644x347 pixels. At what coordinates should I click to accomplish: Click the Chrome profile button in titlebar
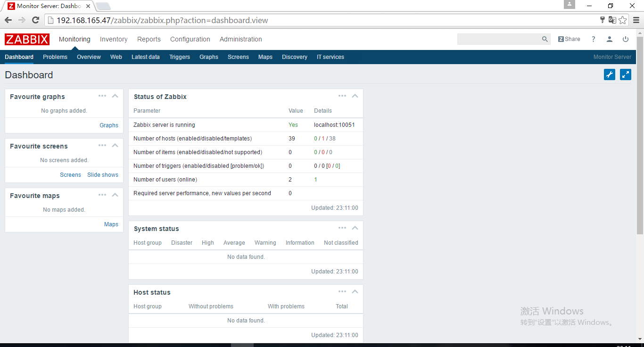tap(570, 4)
